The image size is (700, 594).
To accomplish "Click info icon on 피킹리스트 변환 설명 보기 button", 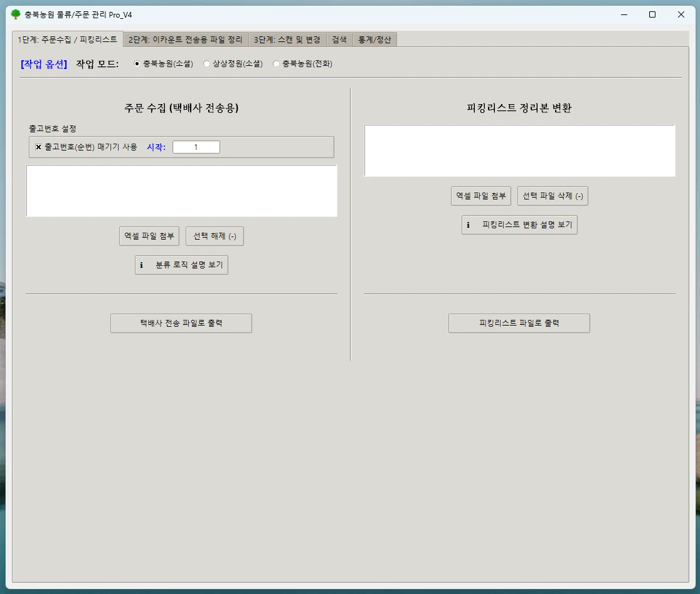I will 469,225.
